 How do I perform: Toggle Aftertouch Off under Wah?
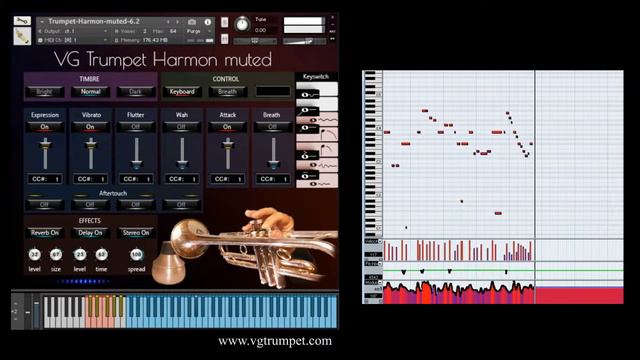coord(182,204)
